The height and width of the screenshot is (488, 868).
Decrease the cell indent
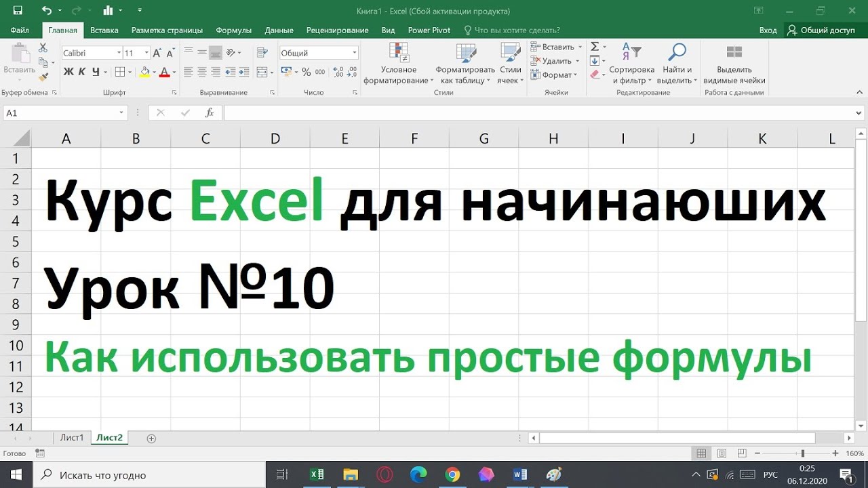(x=231, y=72)
